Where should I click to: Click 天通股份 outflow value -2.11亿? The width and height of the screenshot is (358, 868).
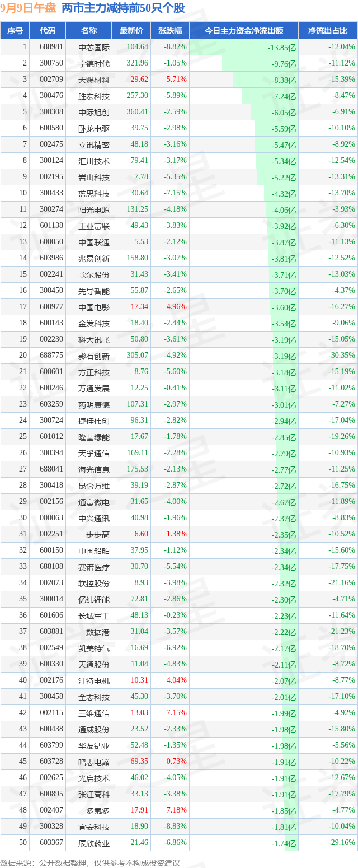point(284,665)
